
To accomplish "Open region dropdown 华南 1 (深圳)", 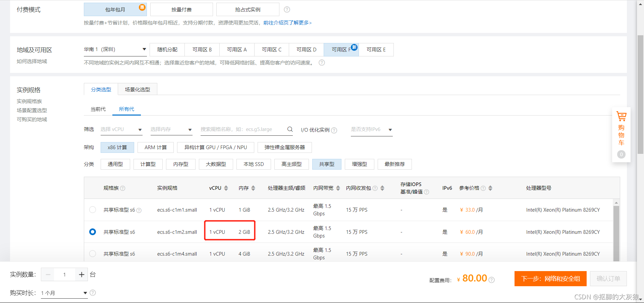I will pyautogui.click(x=115, y=49).
